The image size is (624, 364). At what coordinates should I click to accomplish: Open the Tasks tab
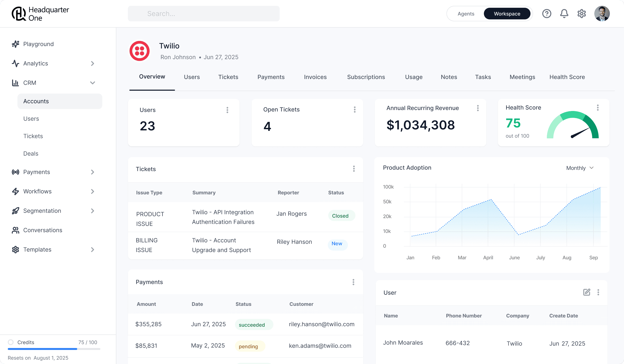[x=483, y=77]
